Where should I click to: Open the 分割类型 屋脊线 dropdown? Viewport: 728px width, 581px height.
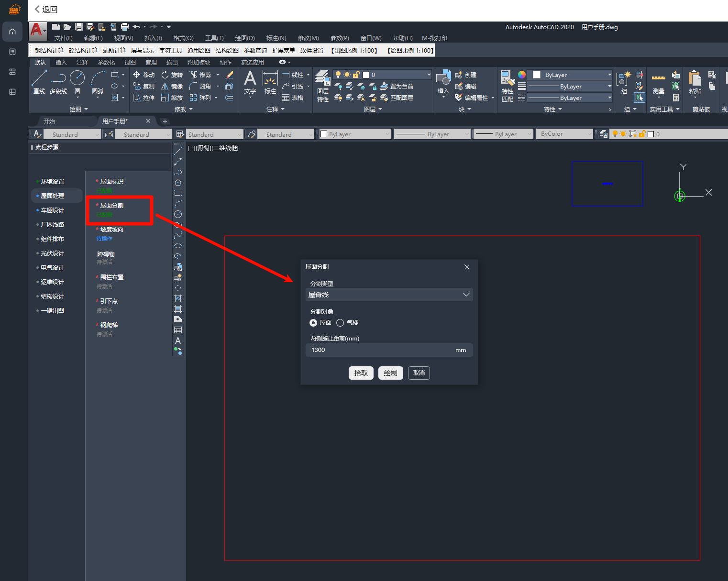click(389, 295)
